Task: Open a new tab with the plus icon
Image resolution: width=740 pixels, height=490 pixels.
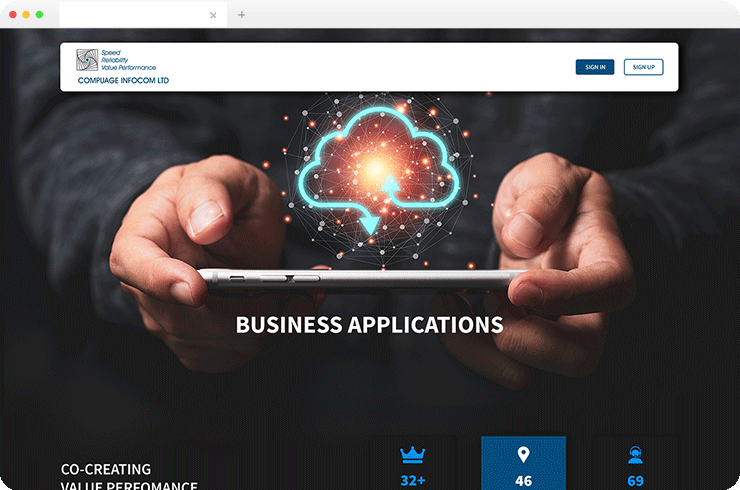Action: tap(242, 15)
